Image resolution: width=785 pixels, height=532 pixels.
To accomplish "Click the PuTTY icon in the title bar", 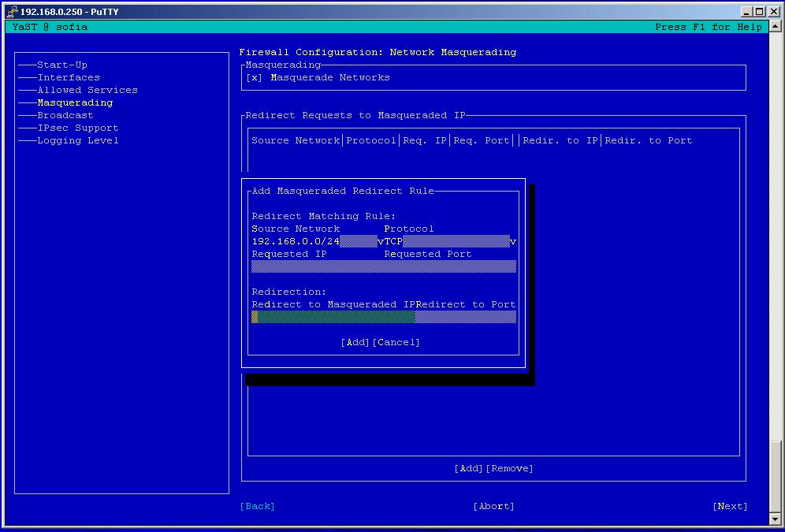I will pos(11,12).
